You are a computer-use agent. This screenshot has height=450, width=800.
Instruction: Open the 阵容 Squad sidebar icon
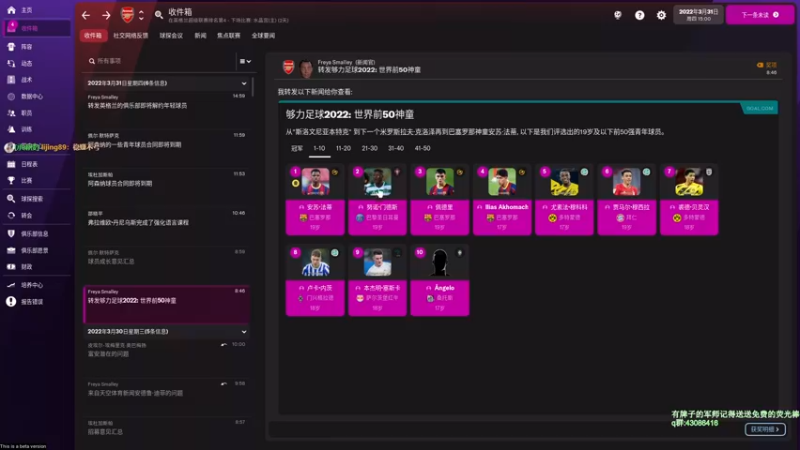pos(11,46)
